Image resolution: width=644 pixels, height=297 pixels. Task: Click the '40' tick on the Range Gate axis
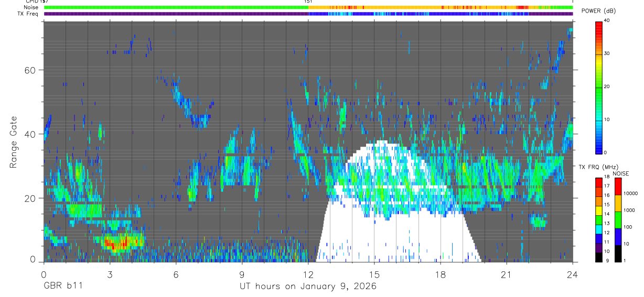click(x=29, y=135)
